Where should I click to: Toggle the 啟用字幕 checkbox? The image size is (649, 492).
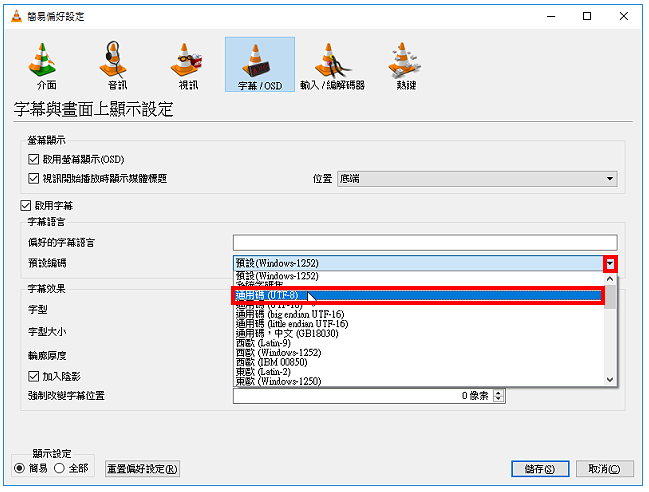(26, 206)
